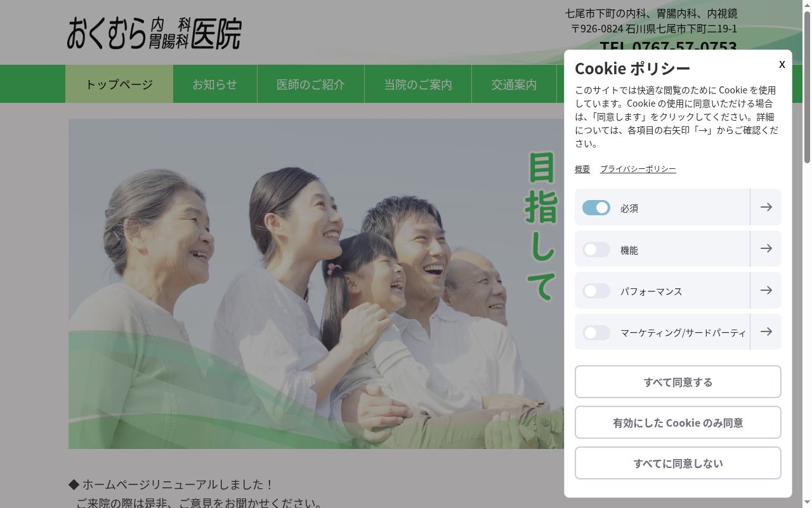Screen dimensions: 812x508
Task: Turn on the パフォーマンス cookie switch
Action: pyautogui.click(x=596, y=291)
